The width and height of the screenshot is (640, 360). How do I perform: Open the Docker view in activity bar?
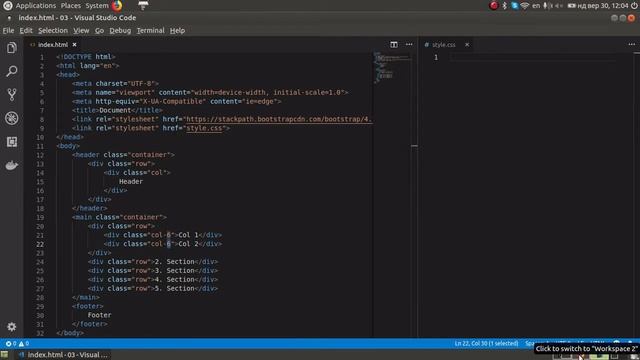(11, 165)
